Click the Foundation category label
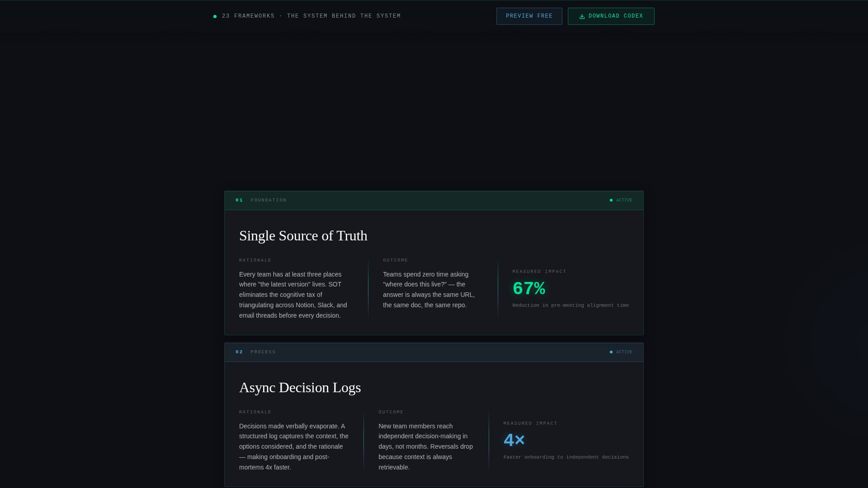The width and height of the screenshot is (868, 488). [x=269, y=200]
